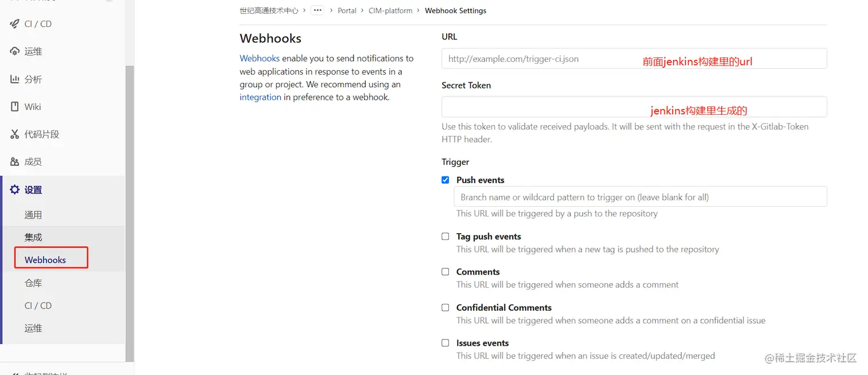Viewport: 868px width, 375px height.
Task: Click the 成员 members people icon
Action: (x=15, y=162)
